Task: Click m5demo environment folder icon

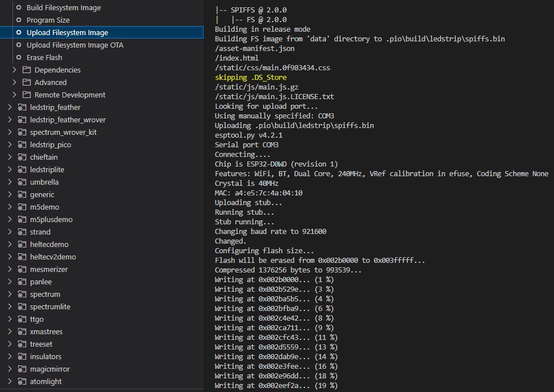Action: 22,207
